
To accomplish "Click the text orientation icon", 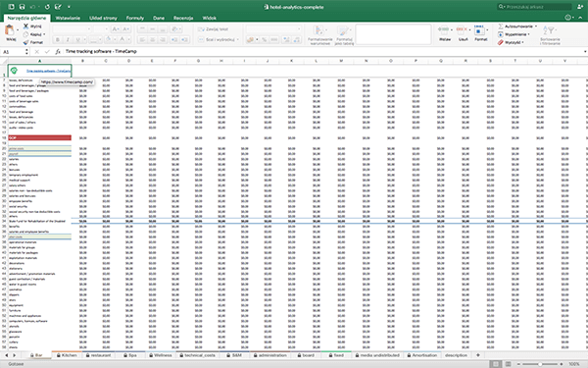I will click(x=174, y=28).
